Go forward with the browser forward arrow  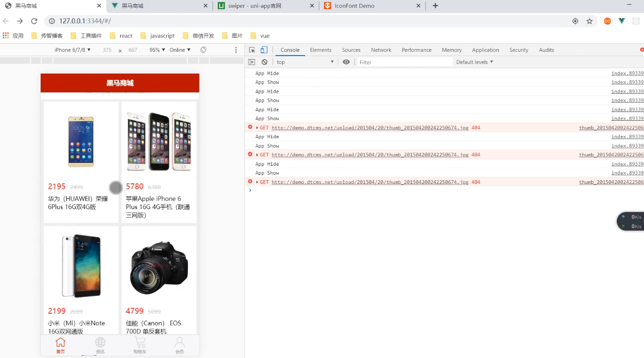tap(20, 21)
